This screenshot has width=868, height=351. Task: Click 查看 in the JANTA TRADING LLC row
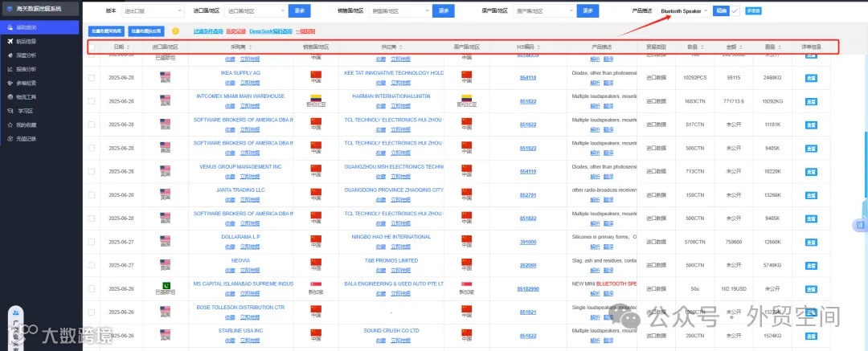point(811,195)
